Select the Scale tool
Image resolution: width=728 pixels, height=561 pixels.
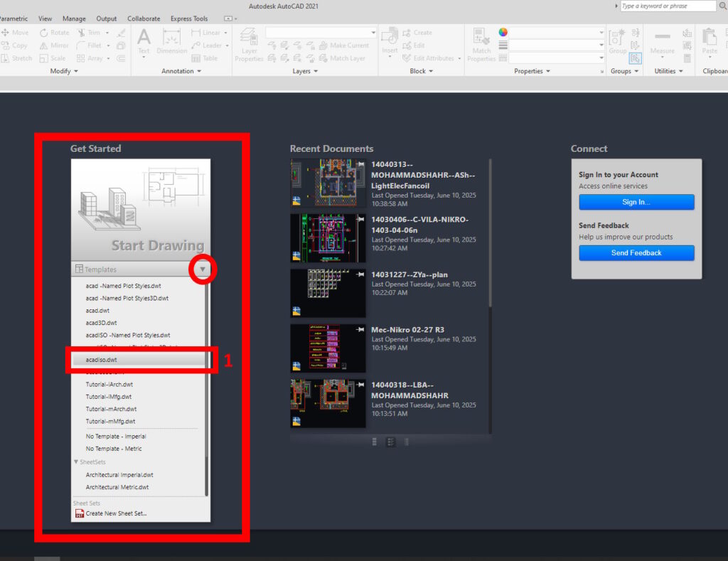[53, 58]
